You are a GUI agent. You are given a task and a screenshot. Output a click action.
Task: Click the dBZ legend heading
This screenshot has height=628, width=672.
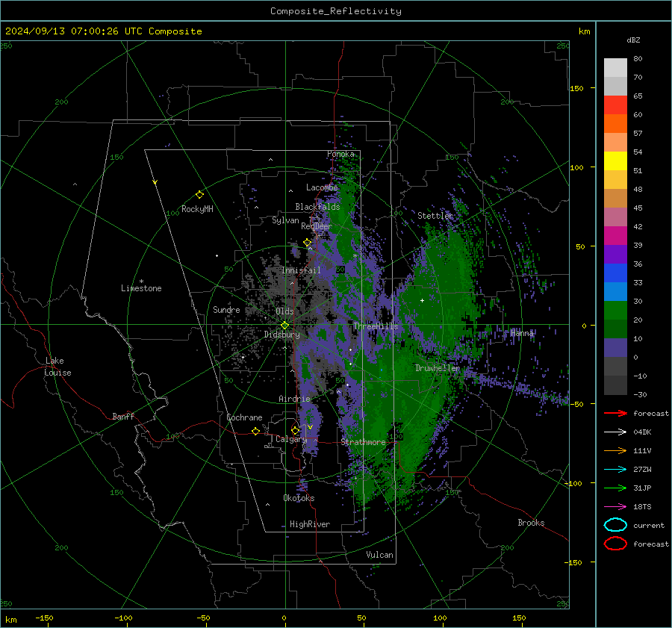tap(633, 40)
